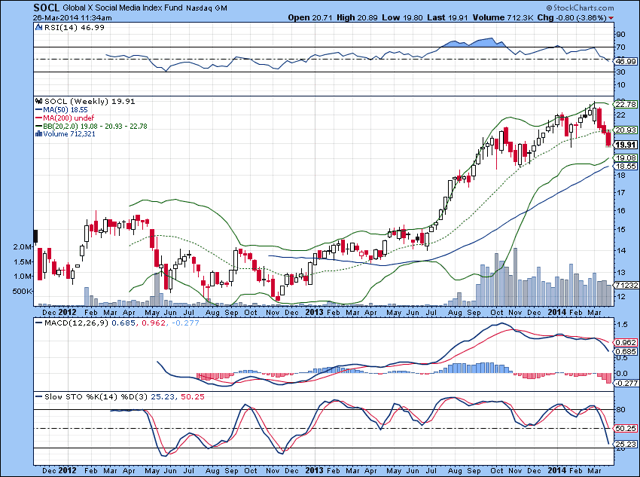Click the MA(200) undef legend entry
Viewport: 640px width, 477px height.
tap(68, 118)
